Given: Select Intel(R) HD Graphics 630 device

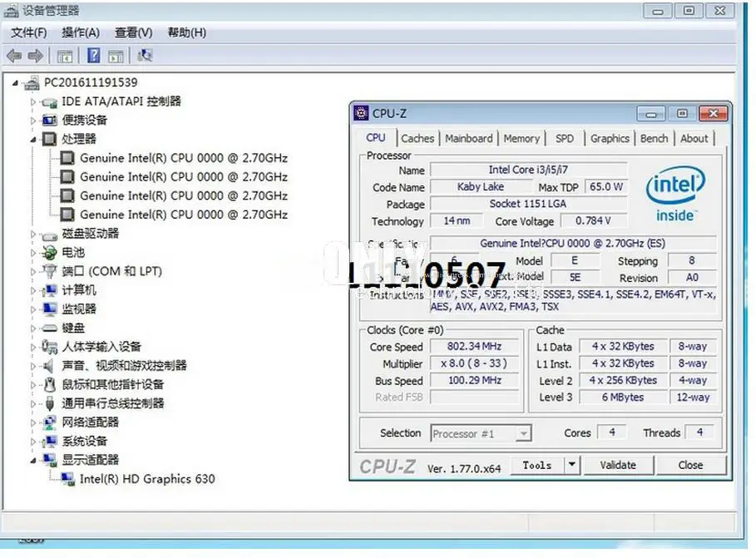Looking at the screenshot, I should click(x=147, y=479).
